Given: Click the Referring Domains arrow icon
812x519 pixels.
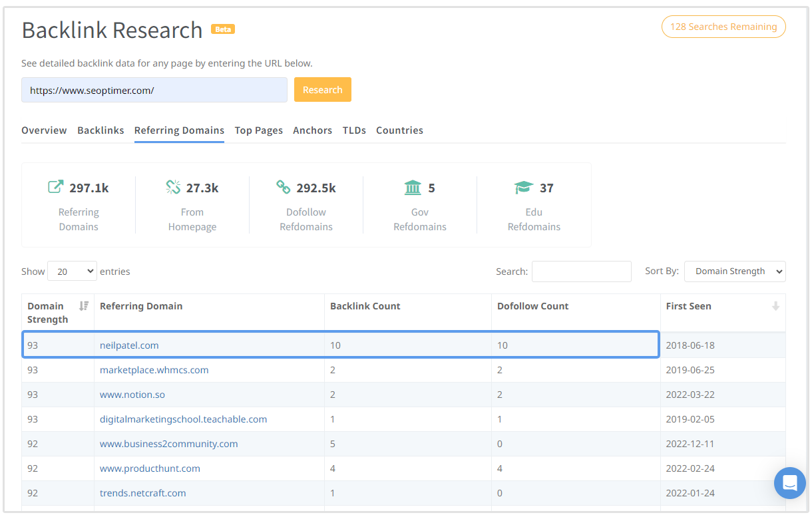Looking at the screenshot, I should click(x=56, y=187).
